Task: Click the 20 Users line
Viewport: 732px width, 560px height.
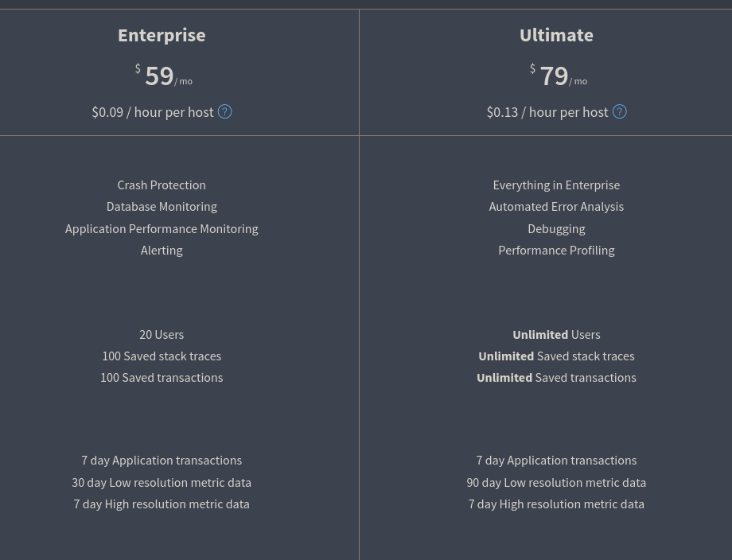Action: [162, 335]
